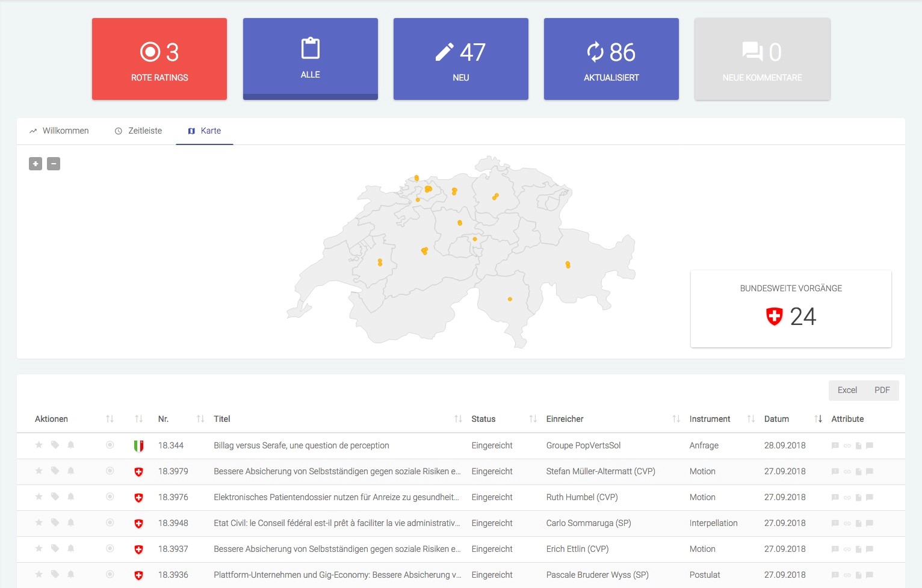The height and width of the screenshot is (588, 922).
Task: Click the link attribute icon for item 18.3937
Action: click(x=847, y=549)
